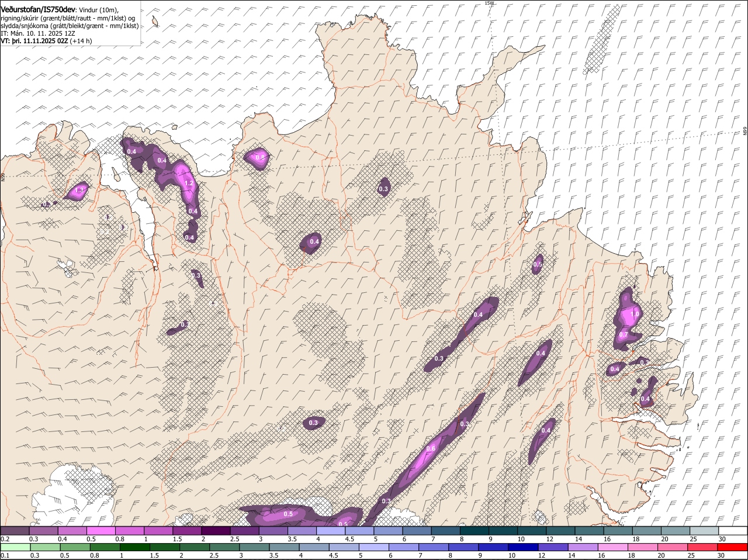The height and width of the screenshot is (560, 748).
Task: Click the valid time line 'VT: þri. 11.11.2025 02Z'
Action: [x=35, y=42]
